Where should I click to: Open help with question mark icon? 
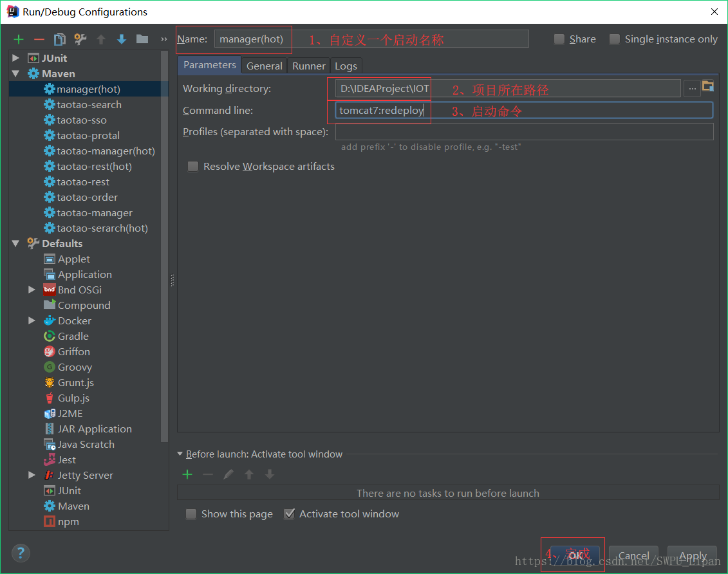[21, 553]
